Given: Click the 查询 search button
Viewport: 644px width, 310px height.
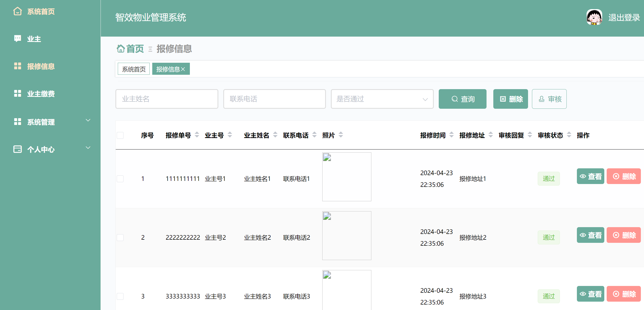Looking at the screenshot, I should coord(462,99).
